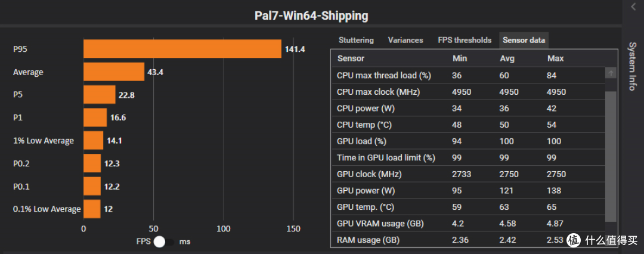The width and height of the screenshot is (644, 254).
Task: Click the Min column header
Action: 460,59
